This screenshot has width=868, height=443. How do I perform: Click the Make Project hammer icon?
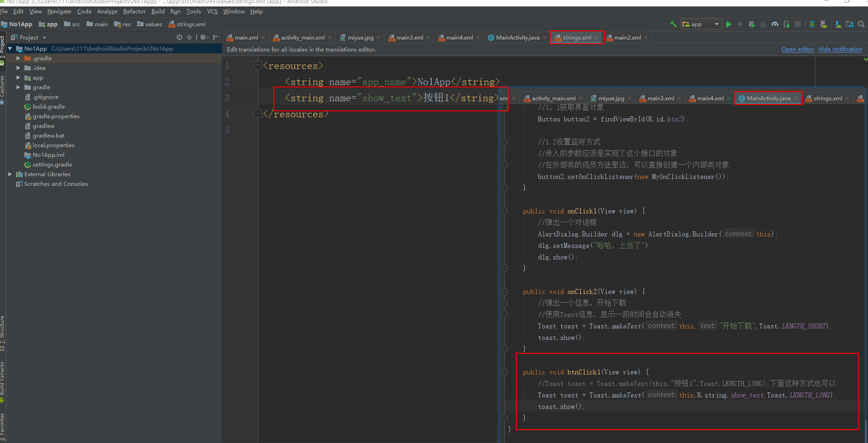point(673,24)
